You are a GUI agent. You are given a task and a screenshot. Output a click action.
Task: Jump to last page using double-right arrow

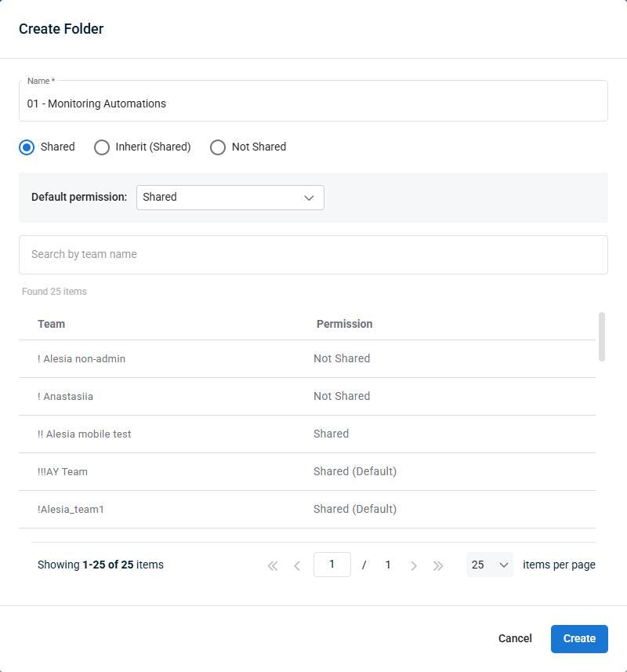pyautogui.click(x=438, y=565)
